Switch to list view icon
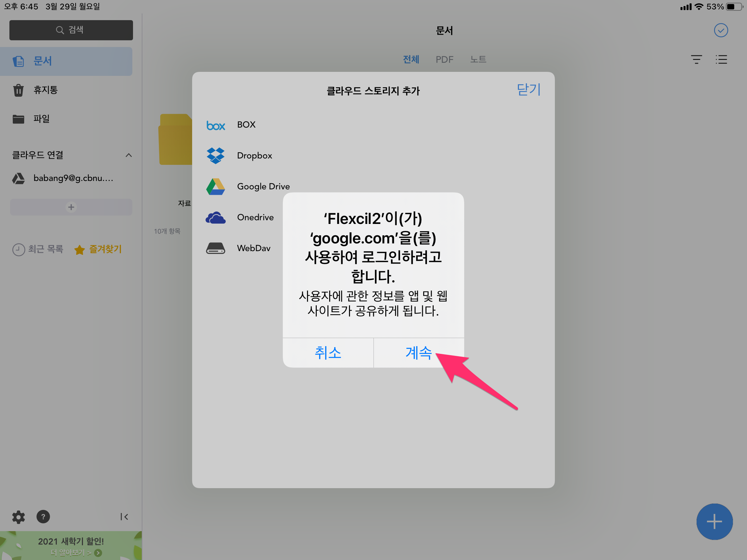Screen dimensions: 747x560 pos(721,60)
